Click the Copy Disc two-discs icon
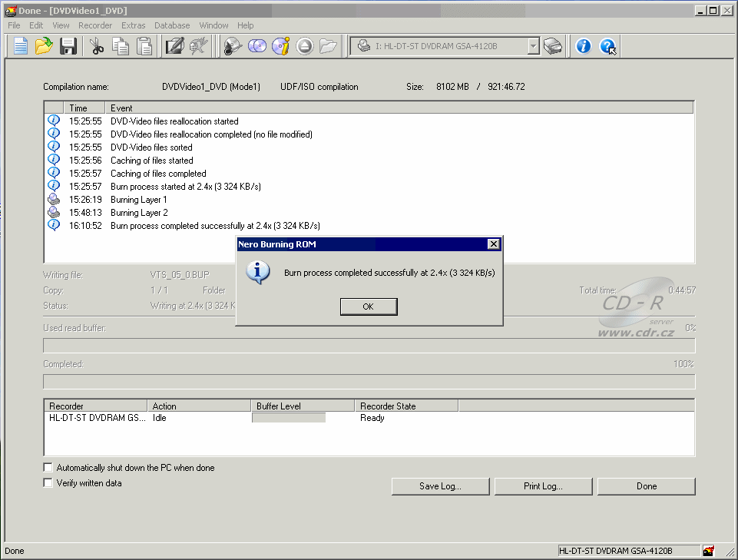Viewport: 738px width, 560px height. coord(257,46)
